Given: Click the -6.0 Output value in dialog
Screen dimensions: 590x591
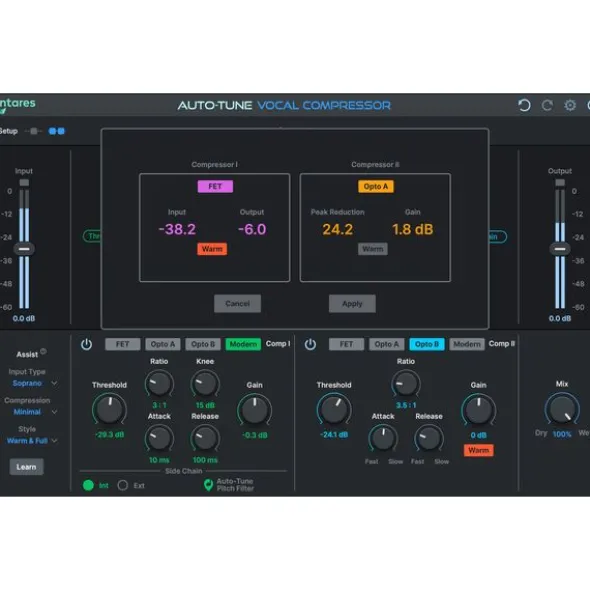Looking at the screenshot, I should point(252,229).
